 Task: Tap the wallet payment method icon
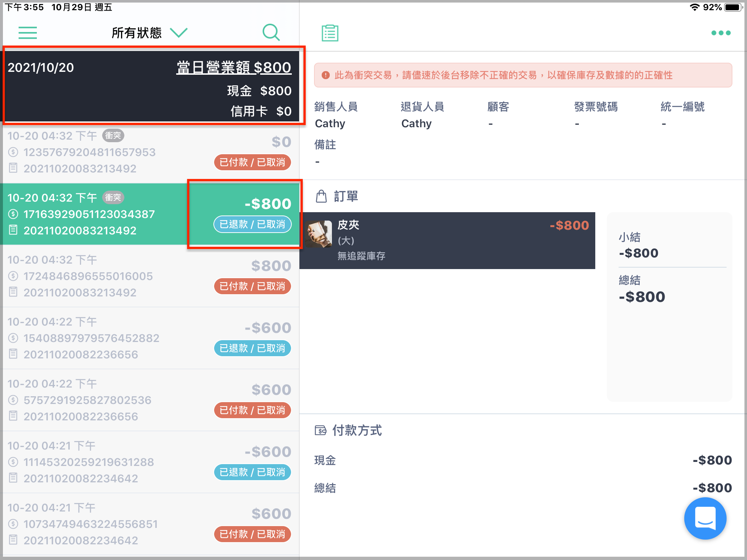point(320,431)
